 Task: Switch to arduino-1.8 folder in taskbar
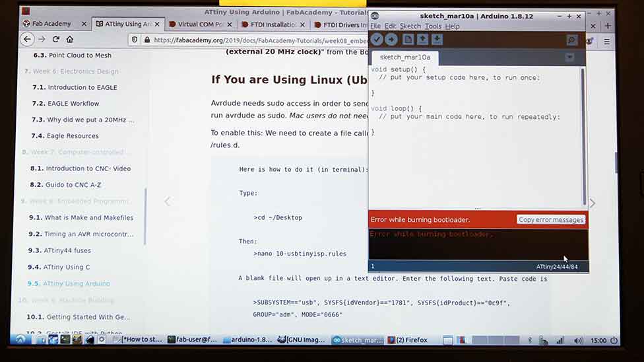pyautogui.click(x=247, y=340)
